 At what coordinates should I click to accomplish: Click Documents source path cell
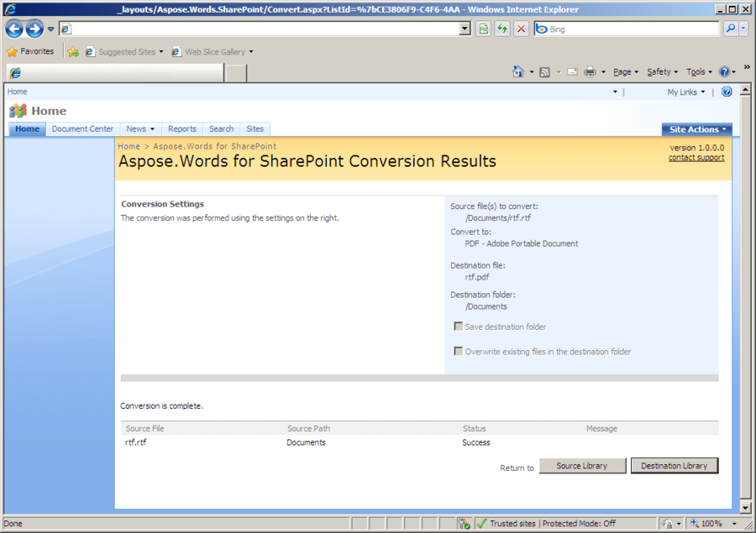pos(306,442)
